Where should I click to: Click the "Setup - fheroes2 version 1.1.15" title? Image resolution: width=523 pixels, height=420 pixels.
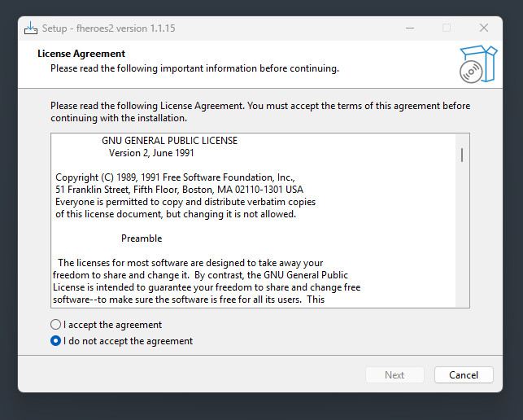[x=108, y=28]
